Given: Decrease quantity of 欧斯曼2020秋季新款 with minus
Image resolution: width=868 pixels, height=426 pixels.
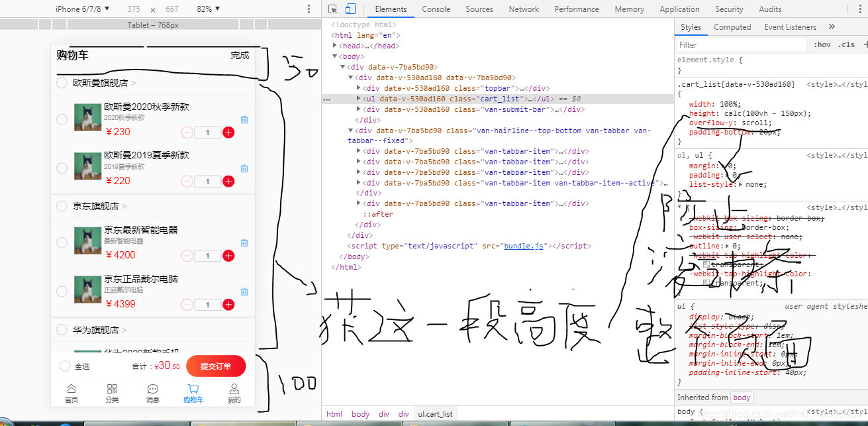Looking at the screenshot, I should pos(187,133).
